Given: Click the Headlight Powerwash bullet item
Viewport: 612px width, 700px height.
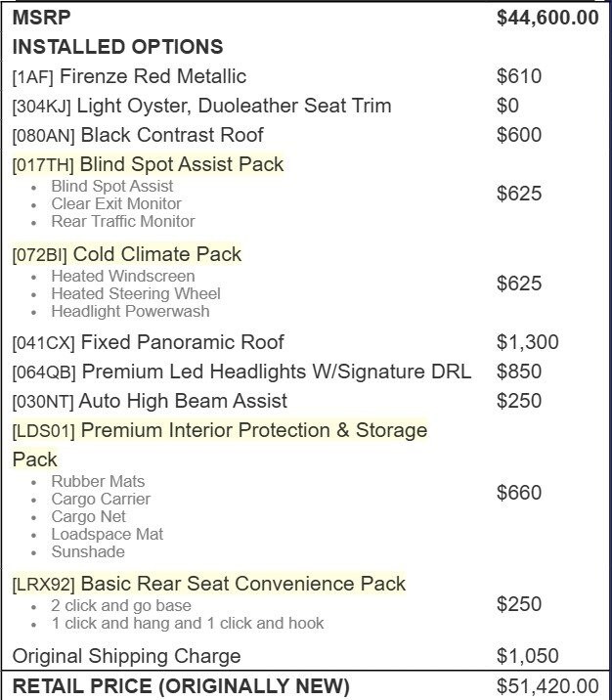Looking at the screenshot, I should pyautogui.click(x=130, y=311).
